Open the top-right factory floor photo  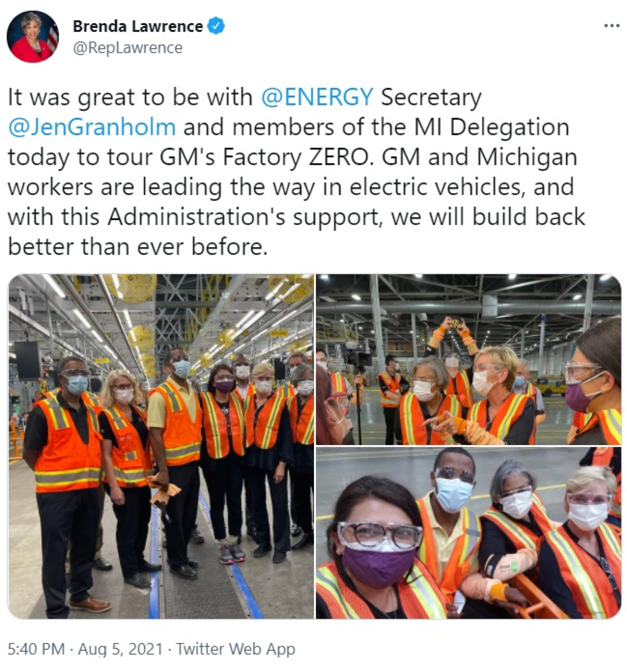coord(469,359)
